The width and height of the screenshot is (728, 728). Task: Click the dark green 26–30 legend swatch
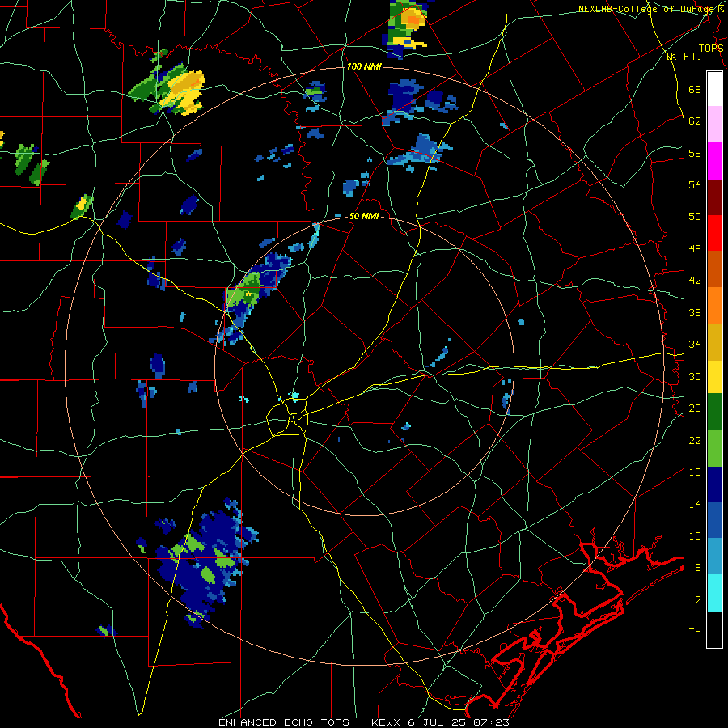tap(714, 411)
